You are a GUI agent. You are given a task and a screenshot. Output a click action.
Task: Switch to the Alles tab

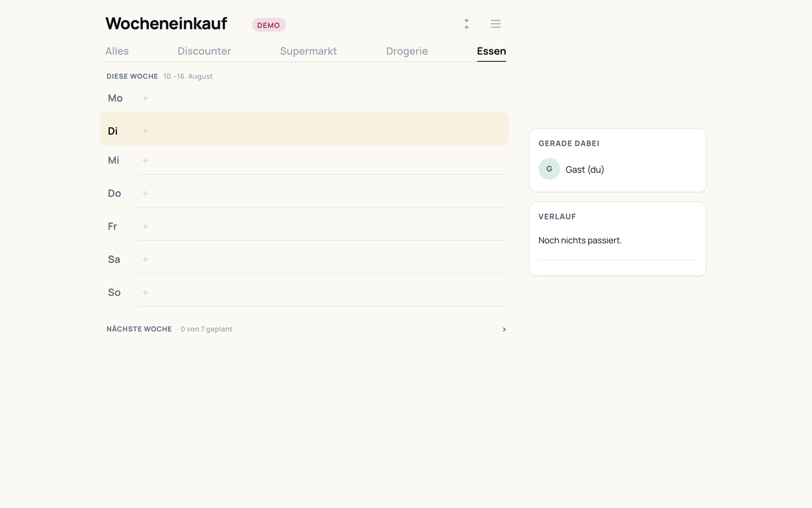click(117, 51)
